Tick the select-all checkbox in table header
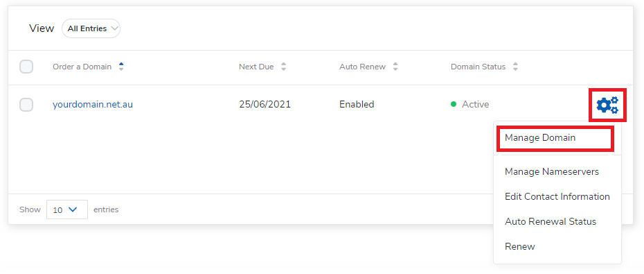 pyautogui.click(x=26, y=67)
